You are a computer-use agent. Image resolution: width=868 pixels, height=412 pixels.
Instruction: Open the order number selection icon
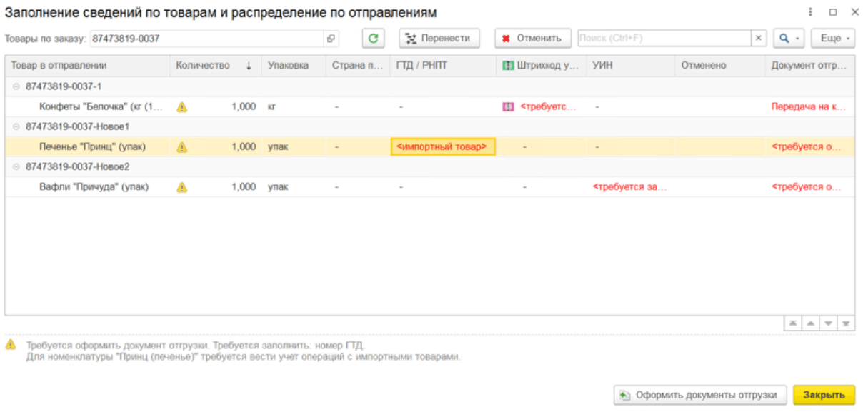coord(331,39)
